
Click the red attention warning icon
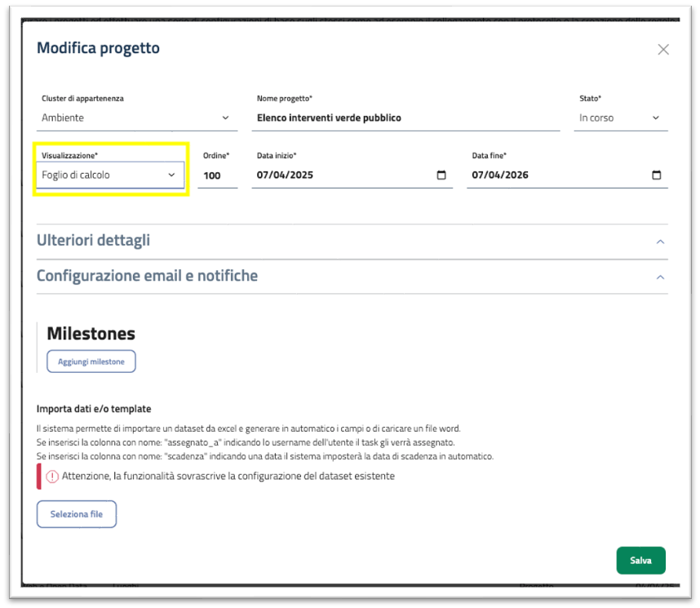coord(52,476)
